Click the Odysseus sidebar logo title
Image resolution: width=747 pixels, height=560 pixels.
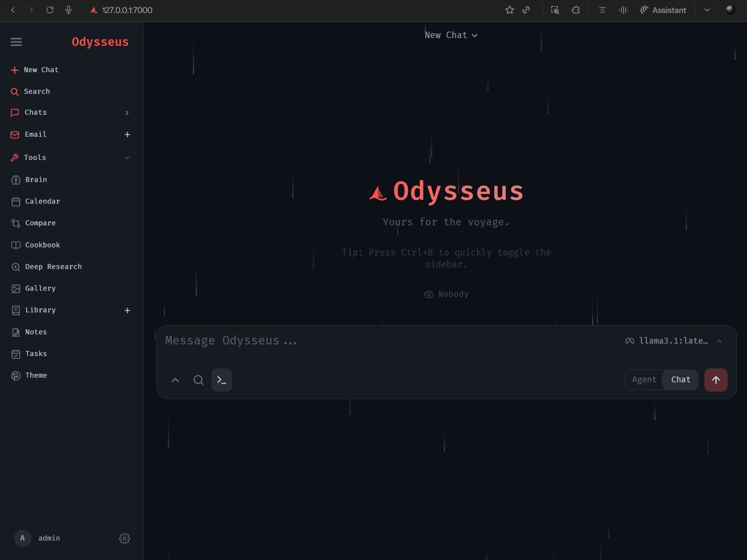(x=100, y=42)
